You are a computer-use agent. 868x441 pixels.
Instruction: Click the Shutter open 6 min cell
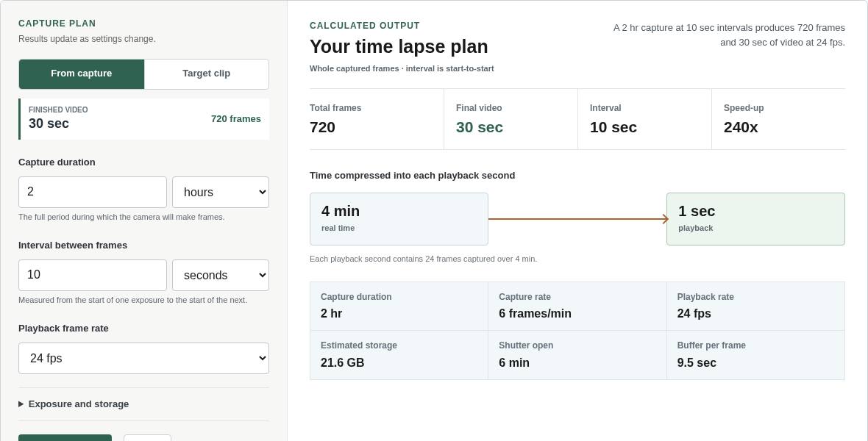[x=577, y=355]
